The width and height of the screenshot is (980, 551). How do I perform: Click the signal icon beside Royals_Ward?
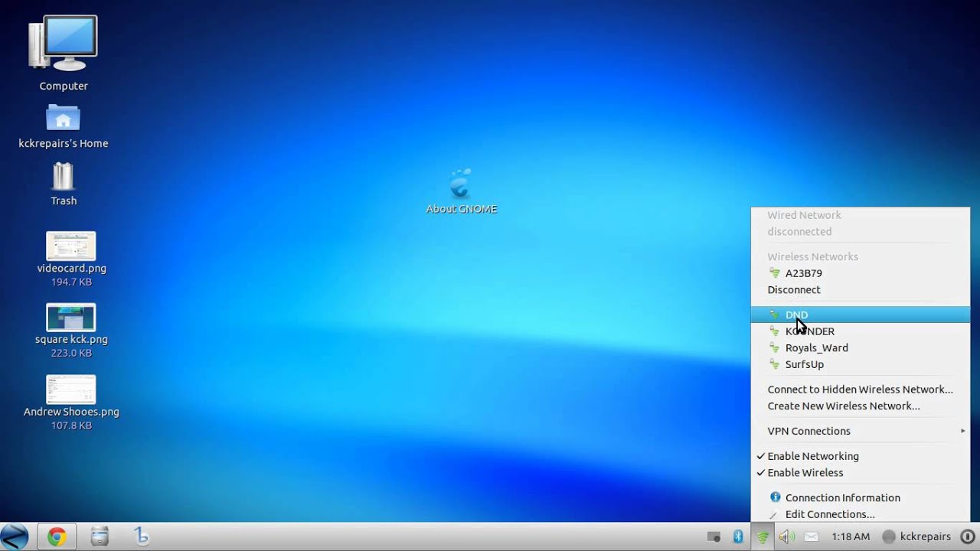[775, 347]
